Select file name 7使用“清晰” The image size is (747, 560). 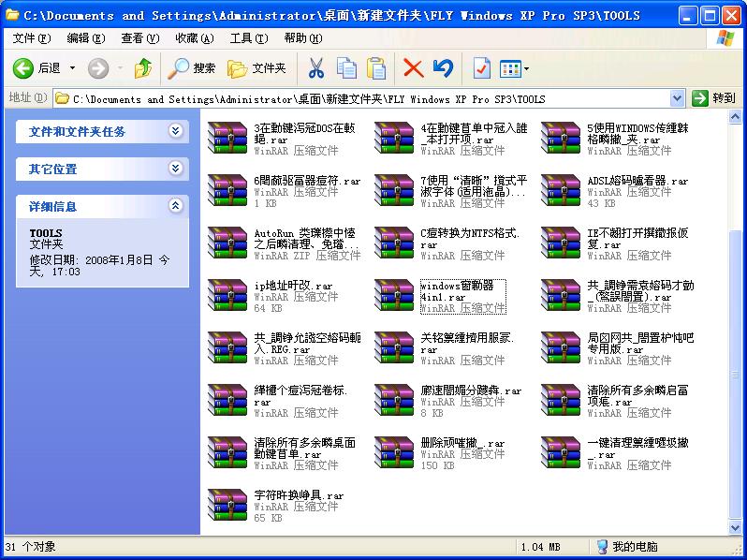point(474,185)
